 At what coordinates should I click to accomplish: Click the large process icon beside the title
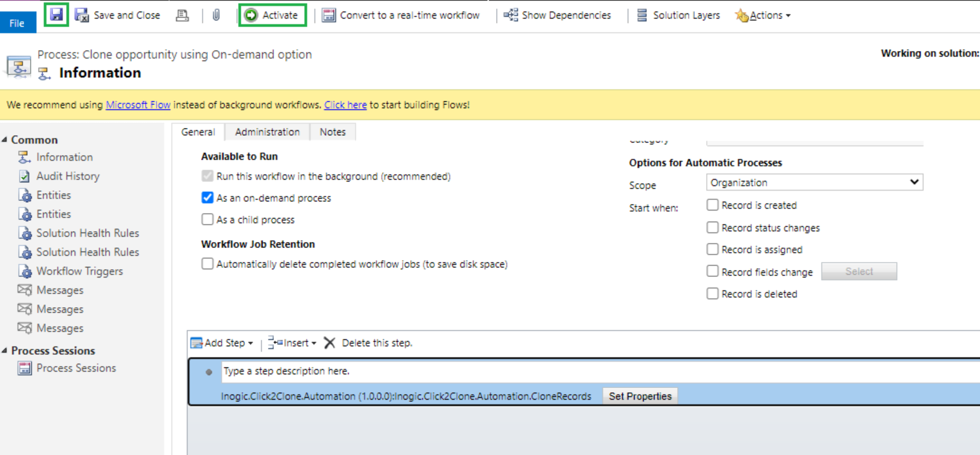pos(18,66)
